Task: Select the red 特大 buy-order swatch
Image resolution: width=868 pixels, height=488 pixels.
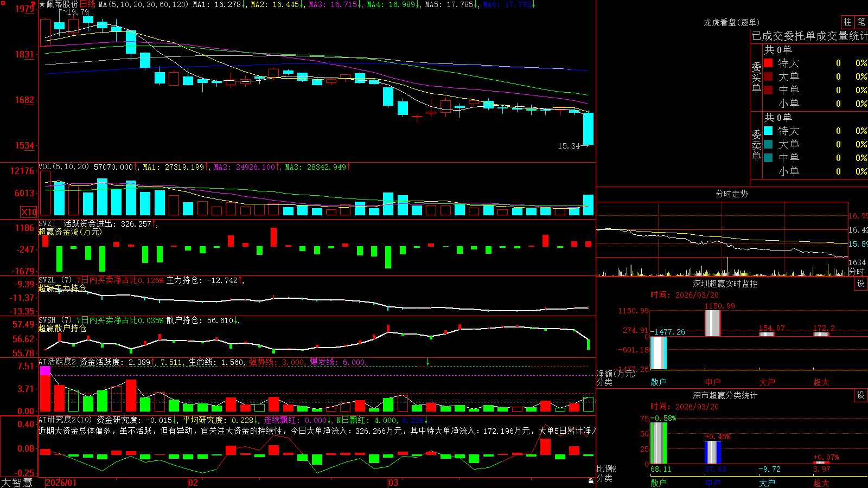Action: 768,63
